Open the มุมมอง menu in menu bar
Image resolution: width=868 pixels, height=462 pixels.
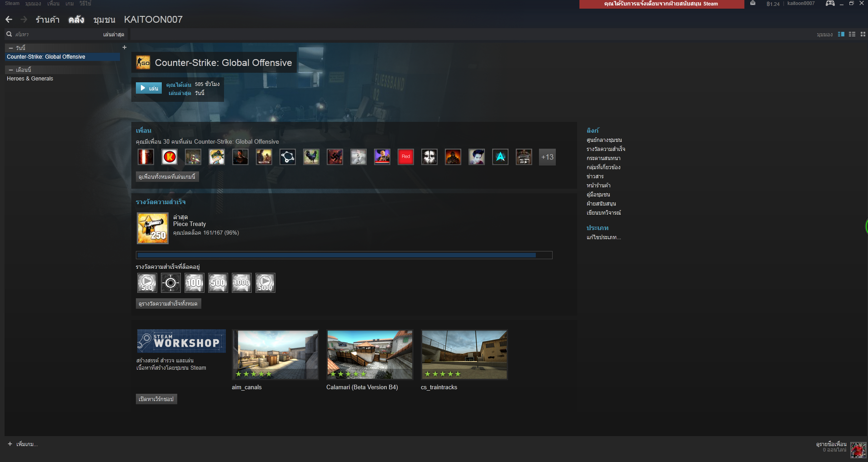[33, 3]
